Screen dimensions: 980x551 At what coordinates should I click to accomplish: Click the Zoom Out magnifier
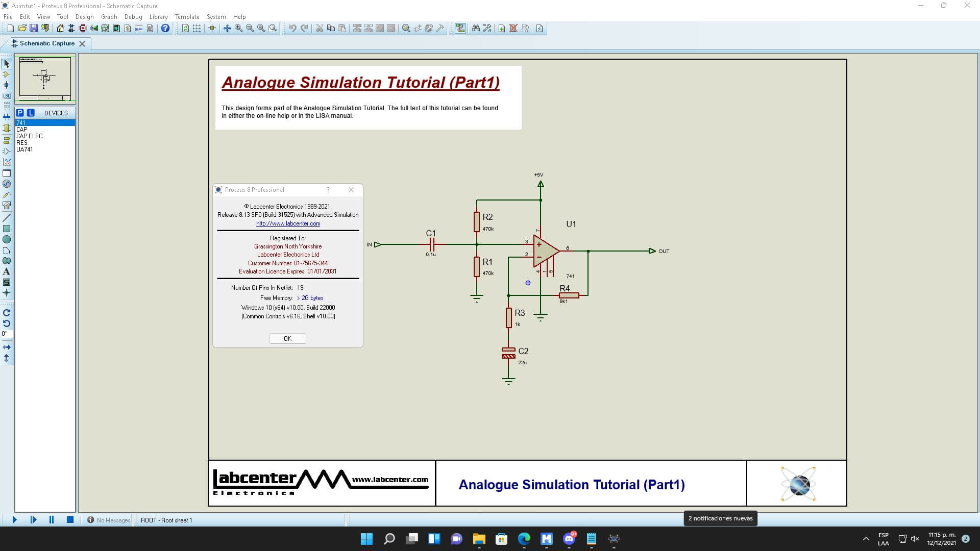pos(250,29)
